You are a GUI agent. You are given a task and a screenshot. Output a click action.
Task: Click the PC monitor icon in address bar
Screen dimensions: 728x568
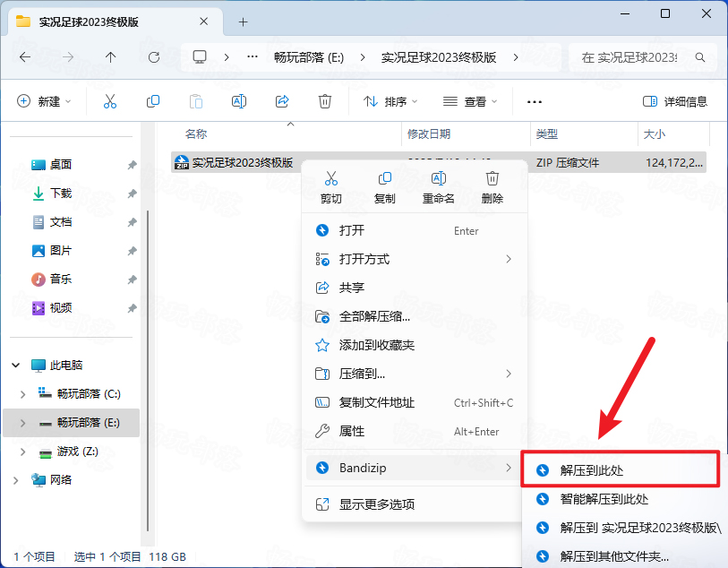click(200, 57)
